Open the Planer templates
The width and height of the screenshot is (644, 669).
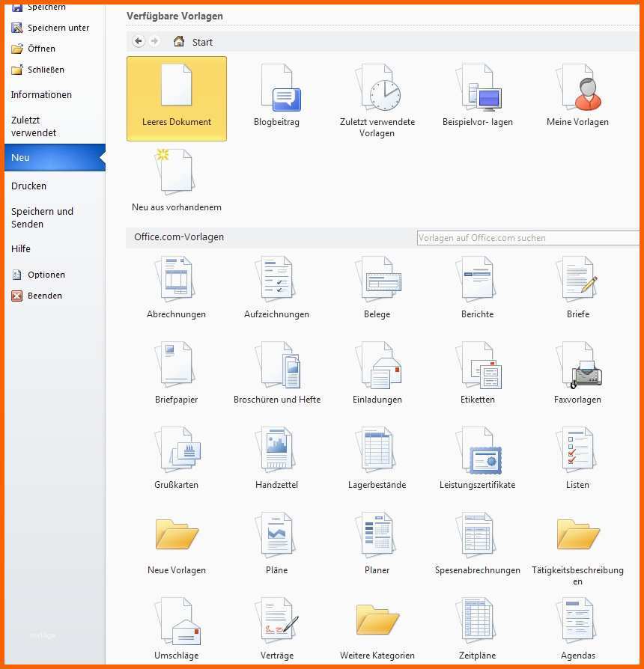click(x=377, y=543)
